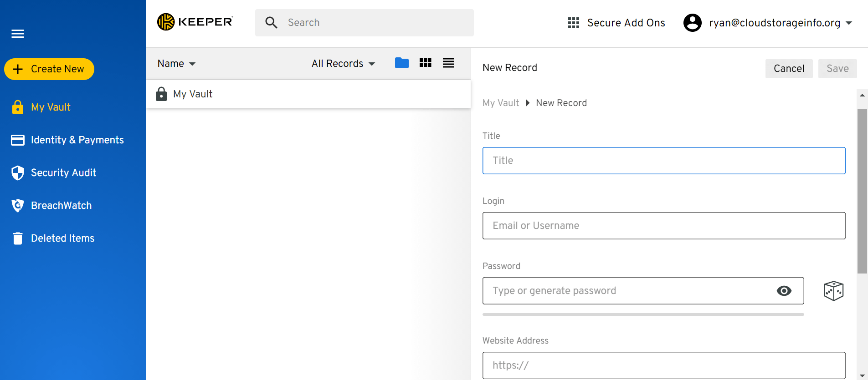Viewport: 868px width, 380px height.
Task: Click the scrollbar down arrow
Action: (862, 375)
